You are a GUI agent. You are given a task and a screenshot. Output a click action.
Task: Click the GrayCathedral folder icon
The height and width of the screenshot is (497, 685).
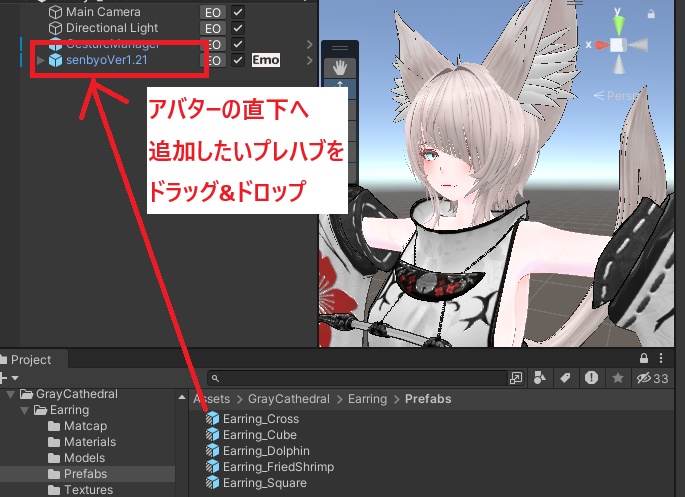27,394
